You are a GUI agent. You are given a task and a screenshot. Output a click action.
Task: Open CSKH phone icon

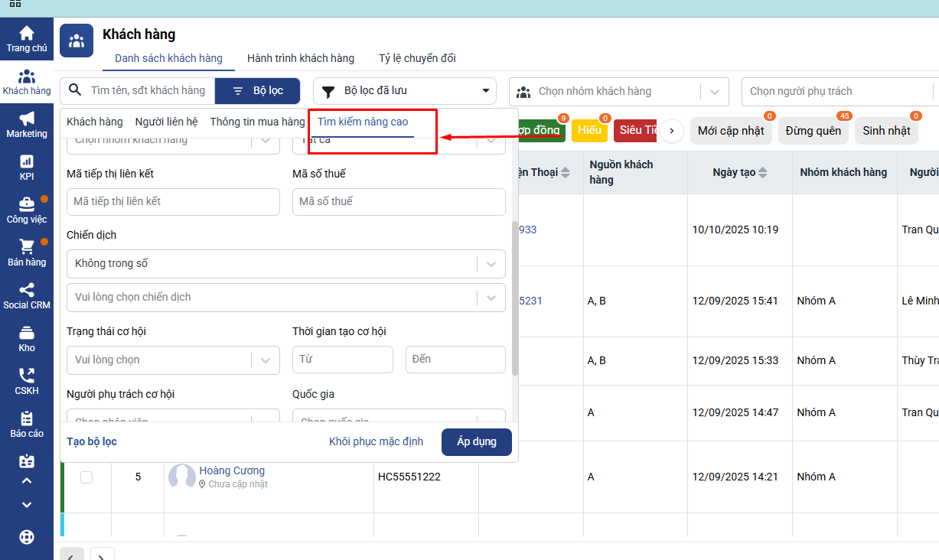coord(27,376)
